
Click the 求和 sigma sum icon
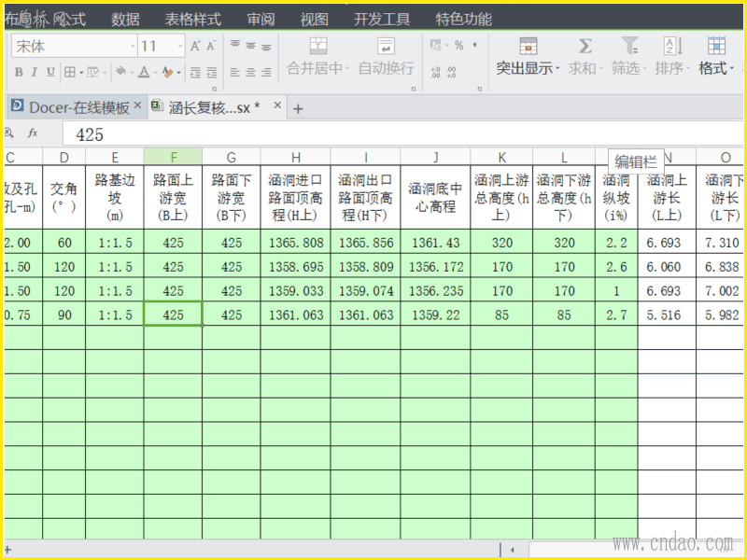coord(585,46)
